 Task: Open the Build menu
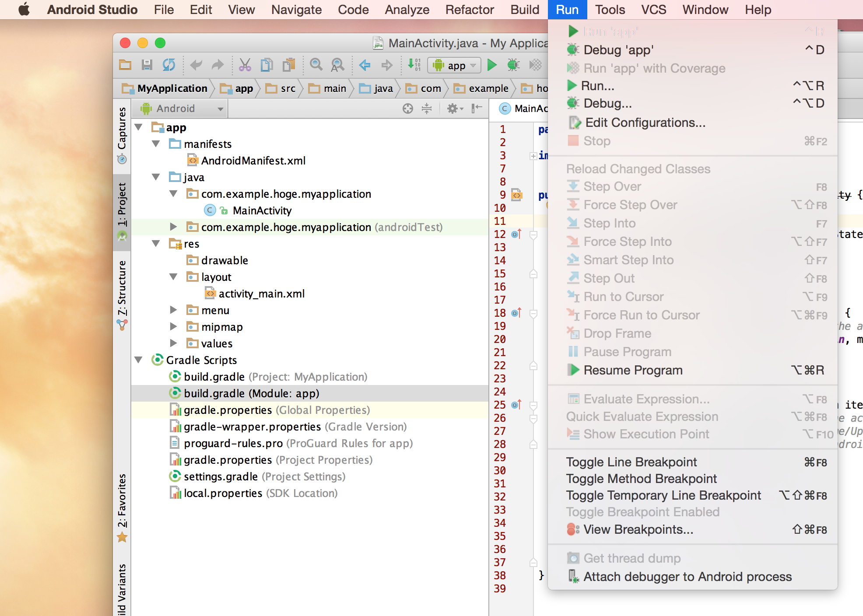click(x=525, y=10)
